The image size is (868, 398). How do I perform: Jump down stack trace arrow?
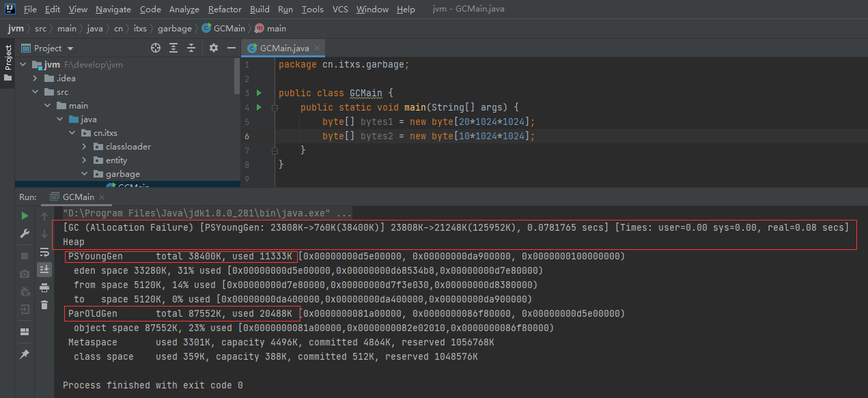pyautogui.click(x=44, y=234)
